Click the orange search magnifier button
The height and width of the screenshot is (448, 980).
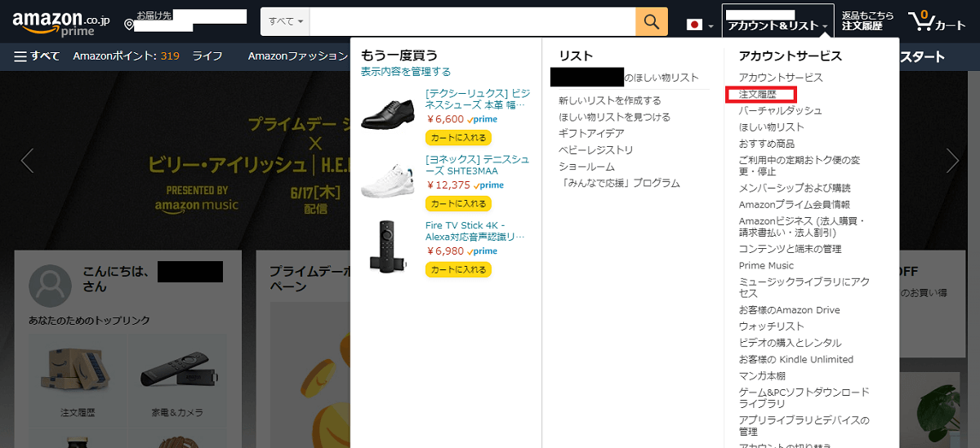651,21
